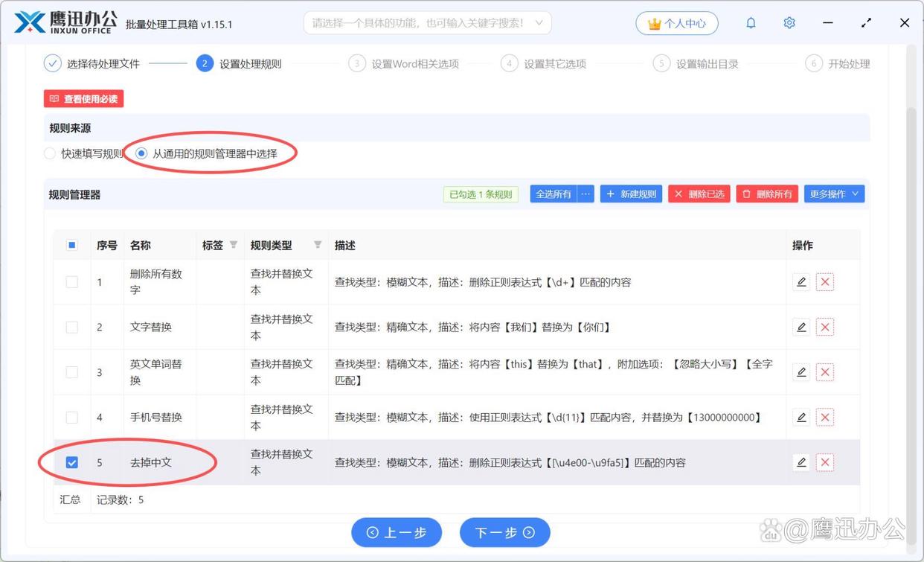
Task: Edit rule 删除所有数字 with pencil icon
Action: pos(801,282)
